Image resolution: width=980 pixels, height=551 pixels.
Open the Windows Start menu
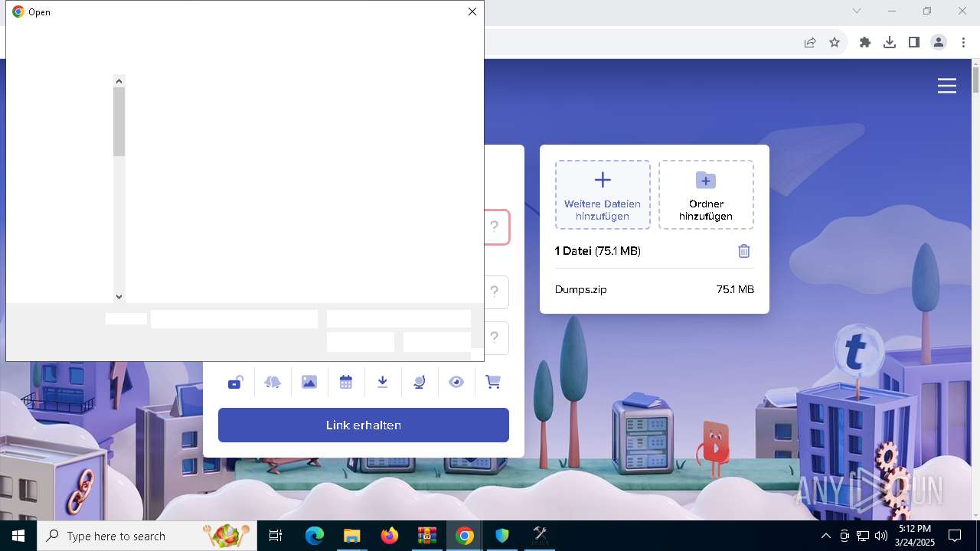tap(18, 536)
